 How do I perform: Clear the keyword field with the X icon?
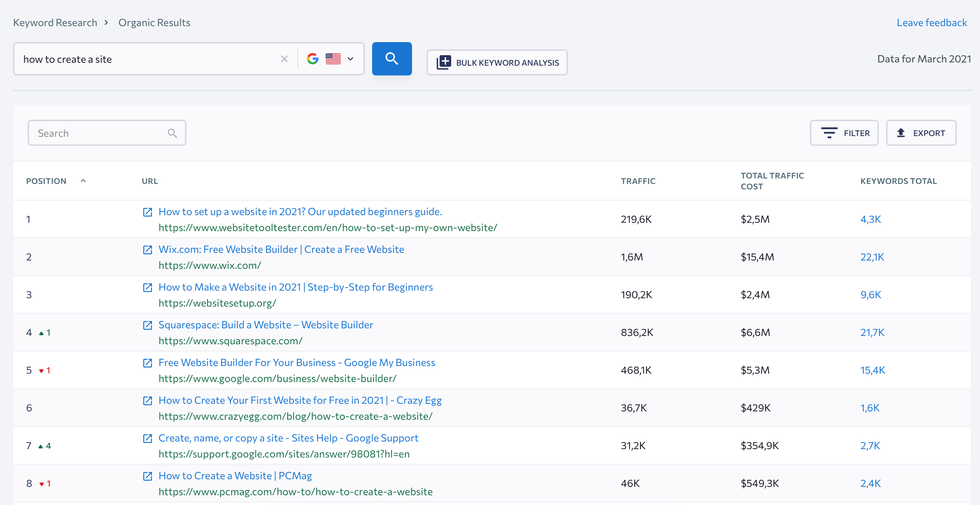[x=284, y=59]
